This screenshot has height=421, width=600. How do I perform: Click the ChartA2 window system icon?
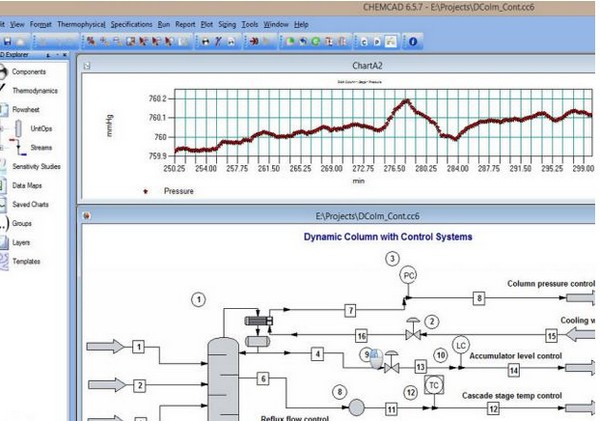[x=87, y=66]
